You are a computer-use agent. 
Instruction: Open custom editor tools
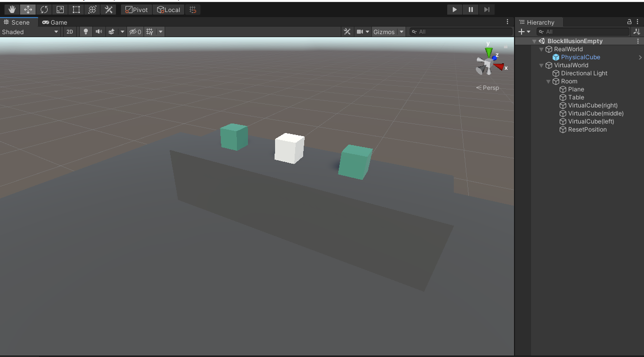108,10
